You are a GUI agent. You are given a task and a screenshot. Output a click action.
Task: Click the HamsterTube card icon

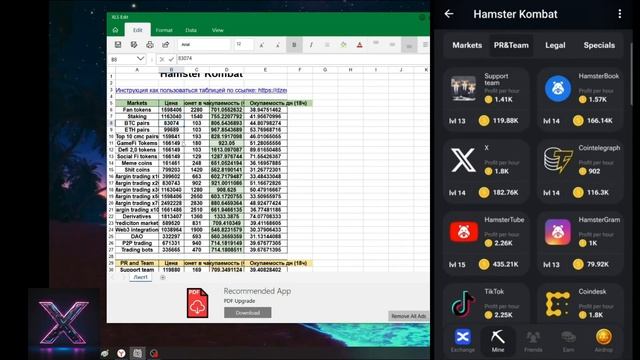click(x=463, y=232)
